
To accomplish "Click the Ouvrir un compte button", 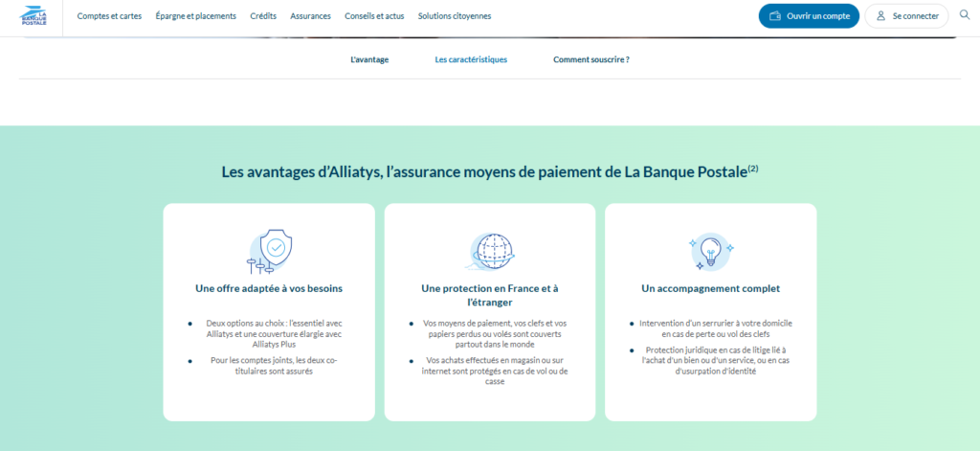I will tap(809, 16).
